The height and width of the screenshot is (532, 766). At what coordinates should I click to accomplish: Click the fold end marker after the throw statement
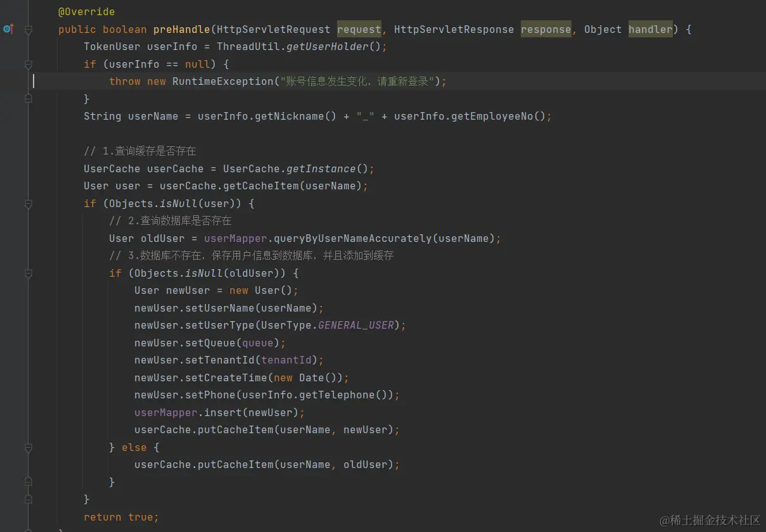28,99
